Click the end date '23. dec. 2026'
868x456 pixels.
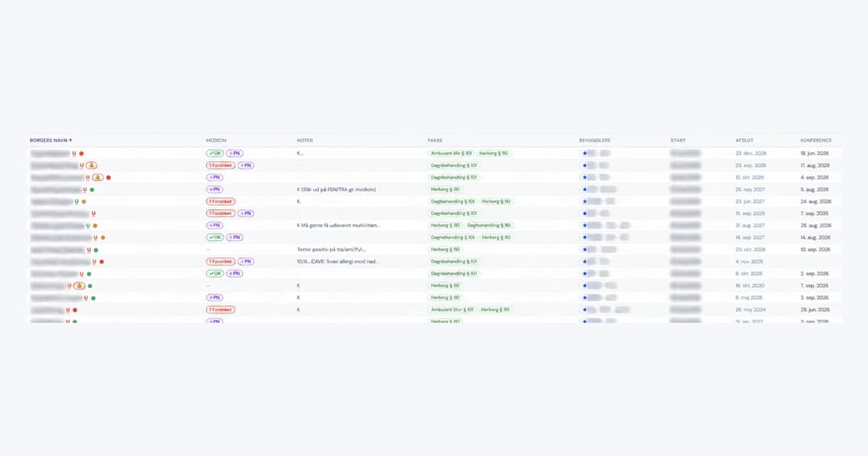[x=751, y=153]
